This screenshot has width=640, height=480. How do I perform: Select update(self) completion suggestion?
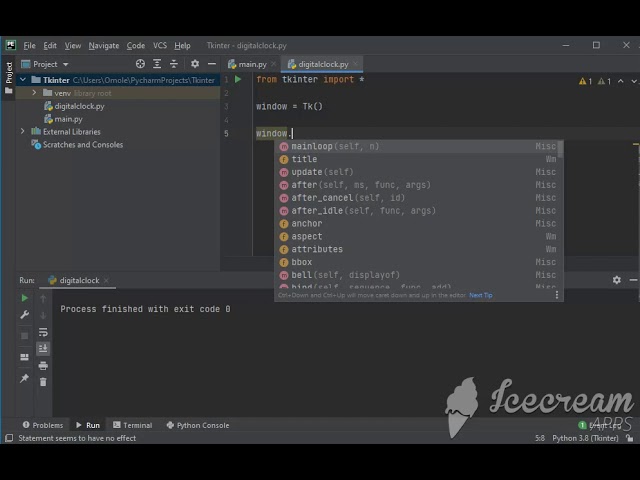416,172
